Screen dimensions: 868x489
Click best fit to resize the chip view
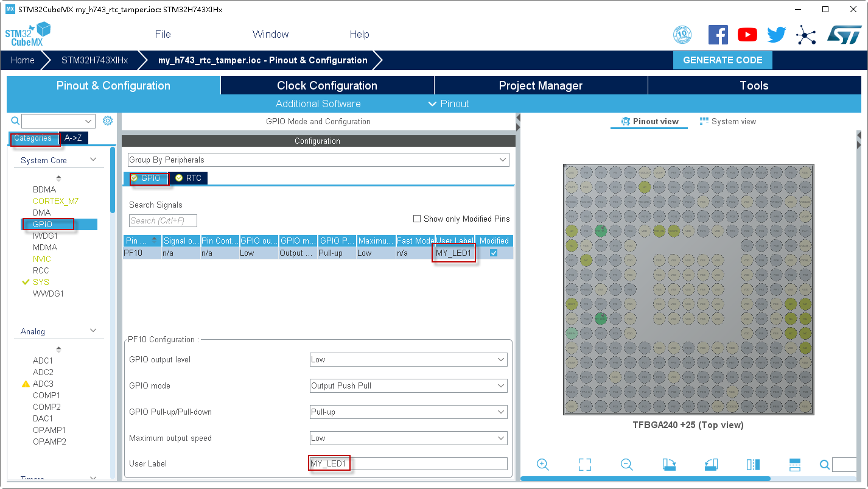coord(584,464)
